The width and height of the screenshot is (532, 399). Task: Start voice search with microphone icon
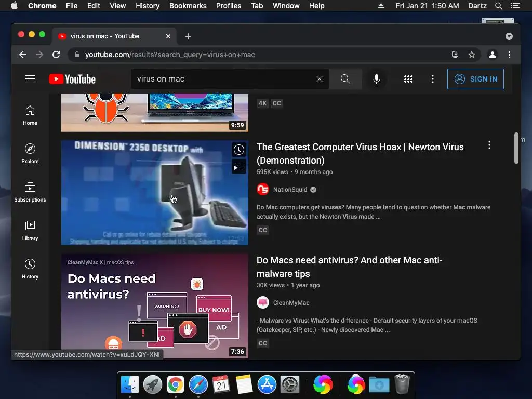(x=376, y=79)
